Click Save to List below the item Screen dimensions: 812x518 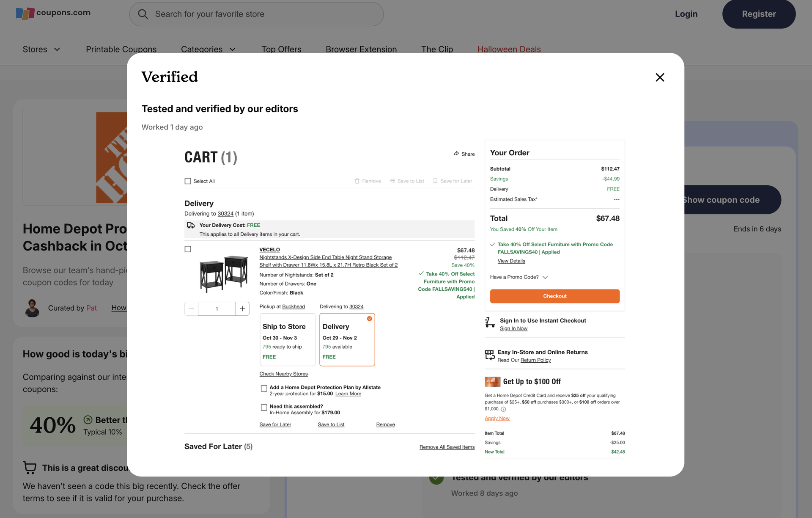point(331,425)
